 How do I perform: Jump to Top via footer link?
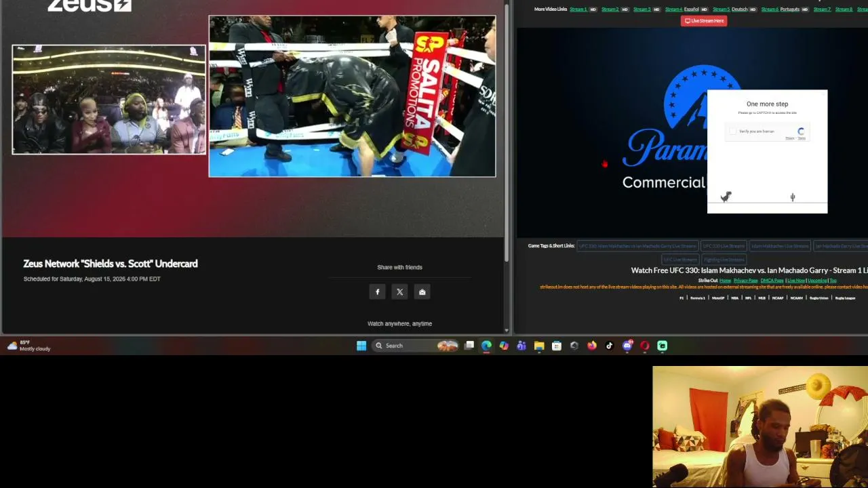(x=833, y=281)
